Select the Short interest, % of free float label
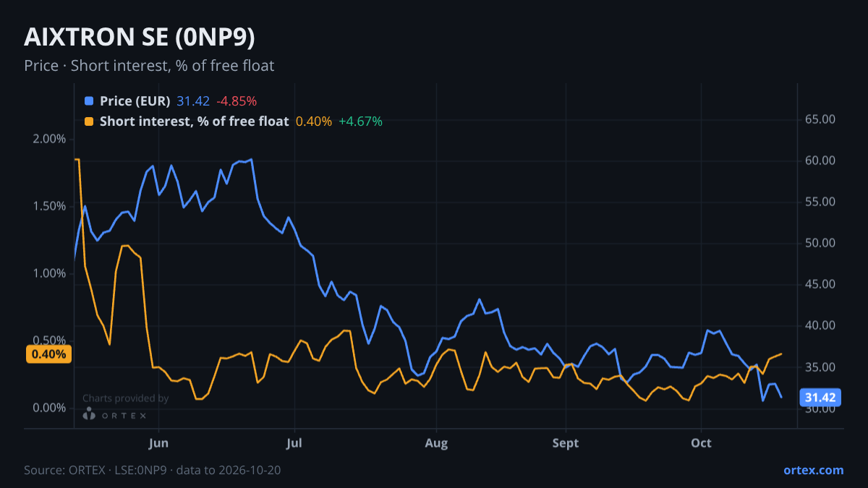This screenshot has width=868, height=488. (x=194, y=121)
